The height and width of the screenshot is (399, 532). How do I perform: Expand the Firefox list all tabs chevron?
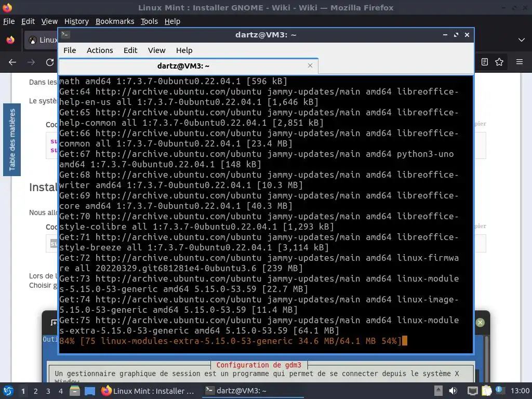(522, 40)
